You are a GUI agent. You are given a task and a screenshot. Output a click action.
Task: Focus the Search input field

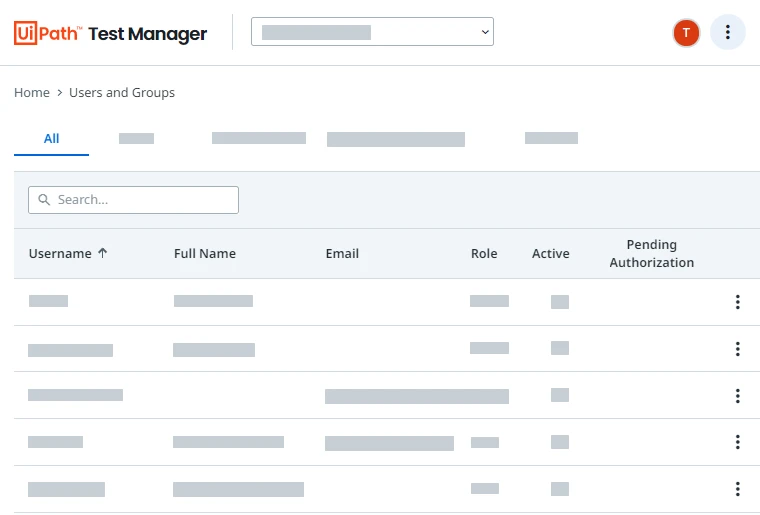point(133,200)
